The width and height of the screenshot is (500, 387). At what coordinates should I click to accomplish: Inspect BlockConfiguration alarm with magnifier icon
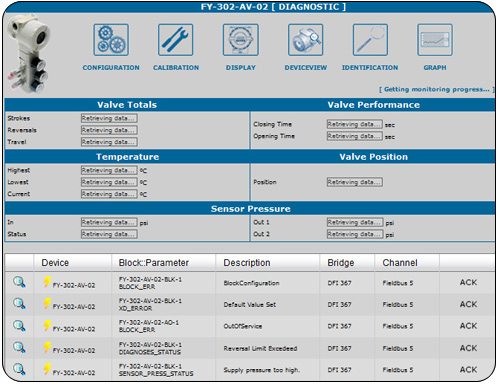tap(19, 282)
